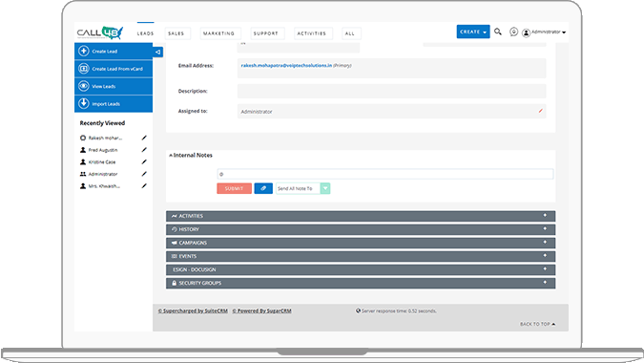Edit Kristine Case with pencil icon

click(144, 161)
